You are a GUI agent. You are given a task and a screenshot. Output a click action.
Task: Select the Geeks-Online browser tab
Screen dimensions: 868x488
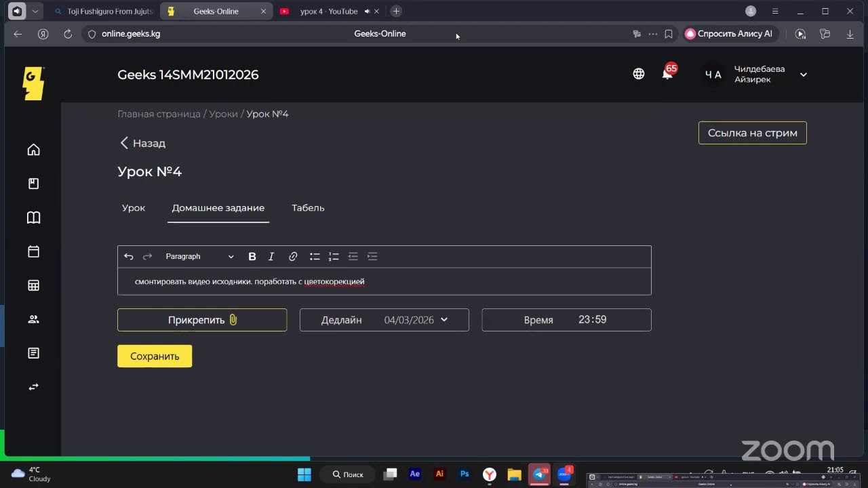pyautogui.click(x=216, y=11)
